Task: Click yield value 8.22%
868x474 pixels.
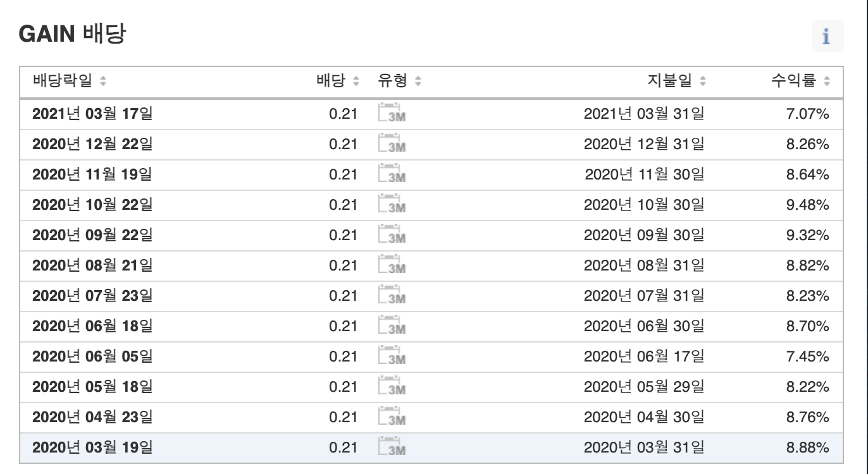Action: pyautogui.click(x=808, y=387)
